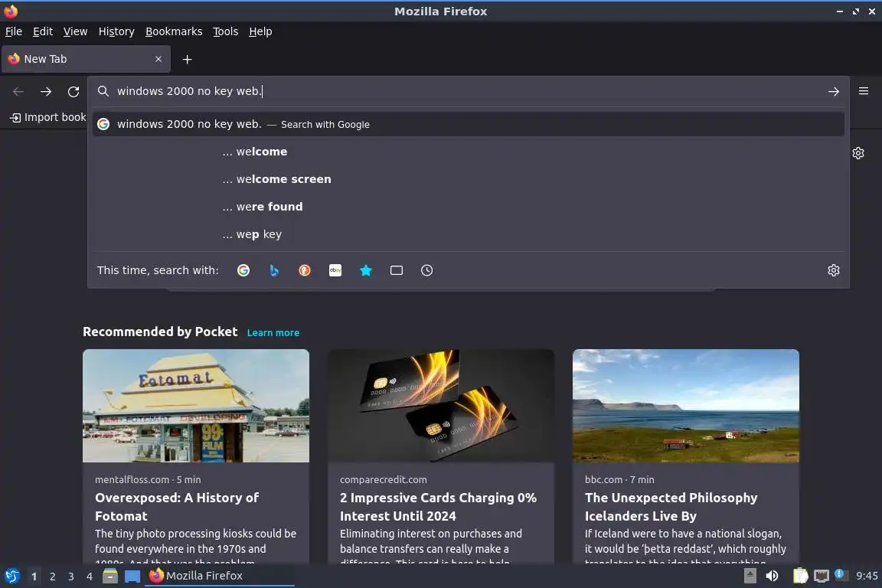Click the Go arrow in URL bar
This screenshot has width=882, height=588.
click(834, 91)
